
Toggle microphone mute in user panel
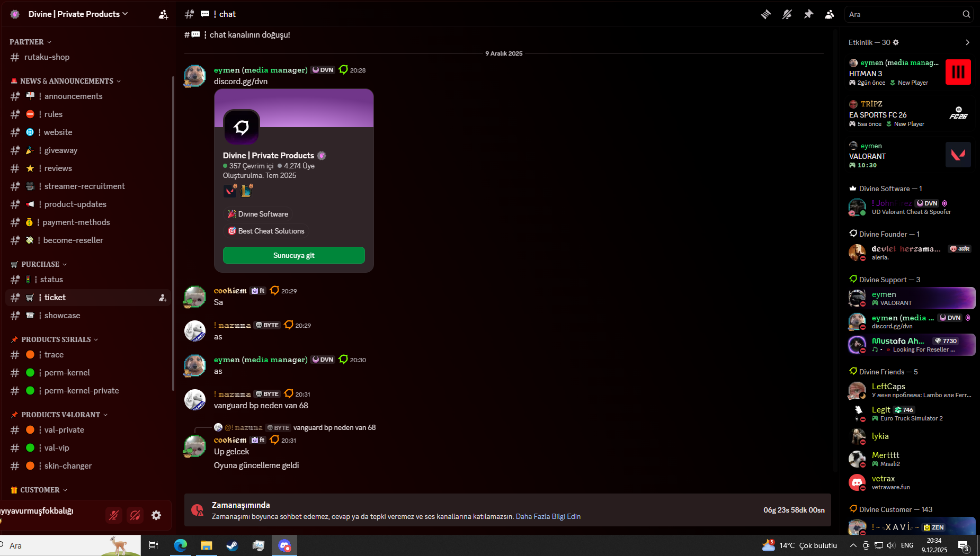pos(114,515)
